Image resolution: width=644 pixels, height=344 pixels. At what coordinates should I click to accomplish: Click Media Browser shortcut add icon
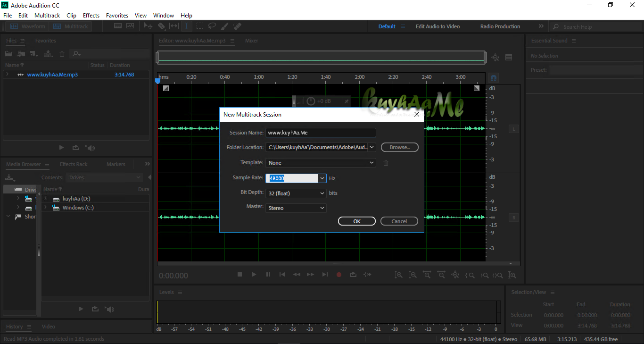point(9,178)
